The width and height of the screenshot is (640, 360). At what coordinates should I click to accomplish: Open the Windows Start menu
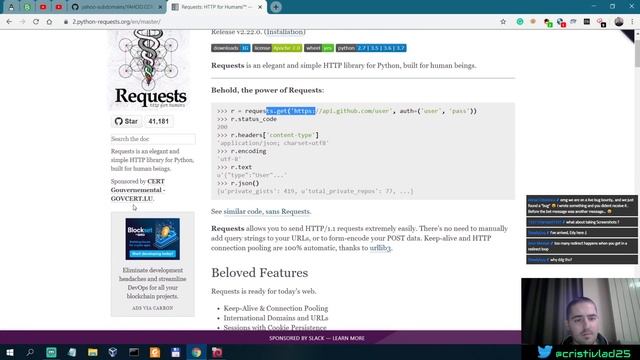[10, 352]
